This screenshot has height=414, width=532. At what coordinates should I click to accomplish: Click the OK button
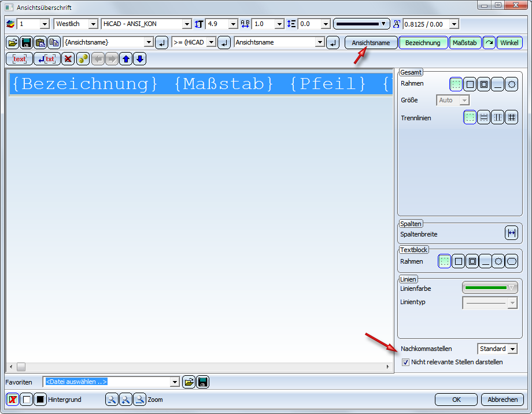tap(456, 400)
